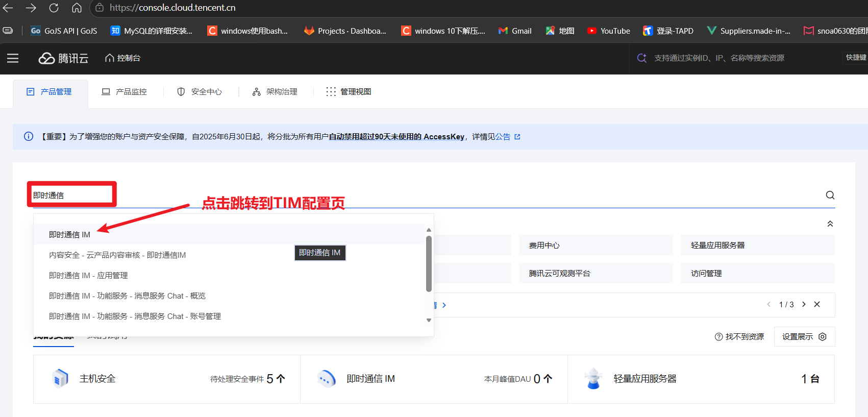868x417 pixels.
Task: Open Gmail bookmark
Action: coord(515,31)
